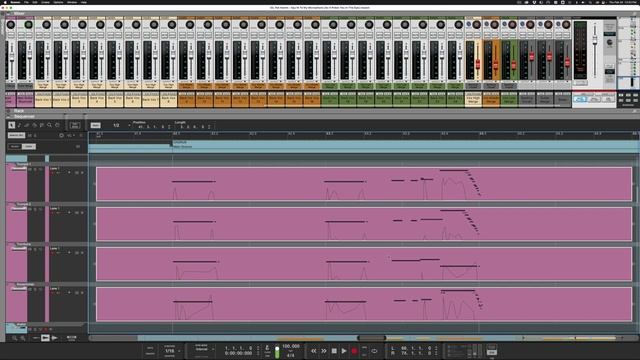
Task: Open the quantize value 1/16 dropdown
Action: (x=172, y=351)
